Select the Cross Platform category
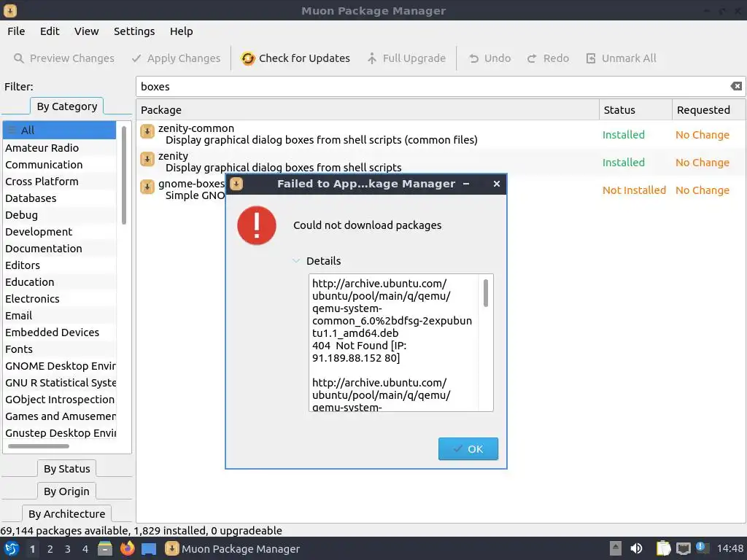747x560 pixels. [60, 182]
